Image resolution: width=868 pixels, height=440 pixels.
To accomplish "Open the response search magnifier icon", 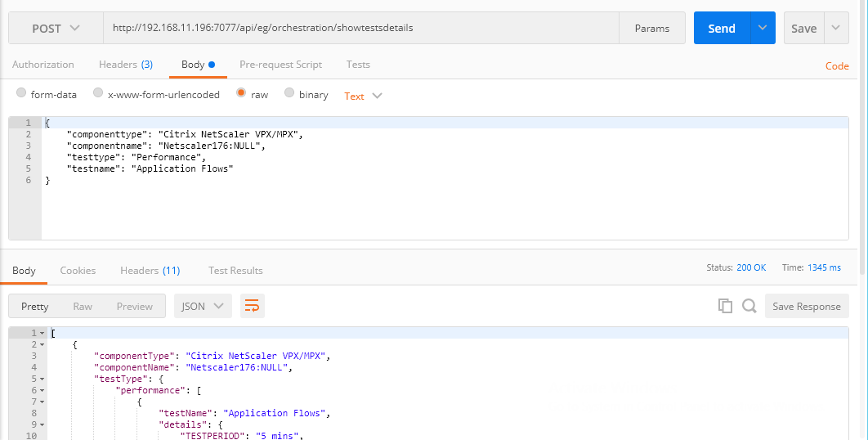I will tap(749, 306).
